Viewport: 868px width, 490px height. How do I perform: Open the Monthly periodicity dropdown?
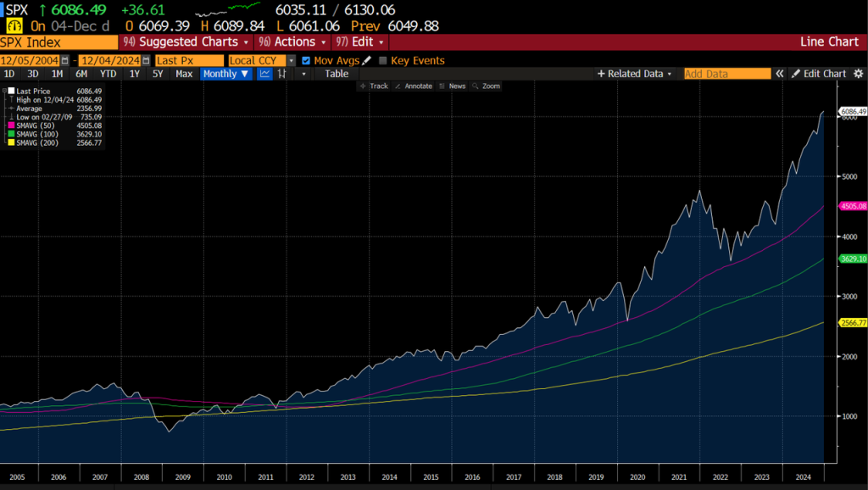point(225,74)
